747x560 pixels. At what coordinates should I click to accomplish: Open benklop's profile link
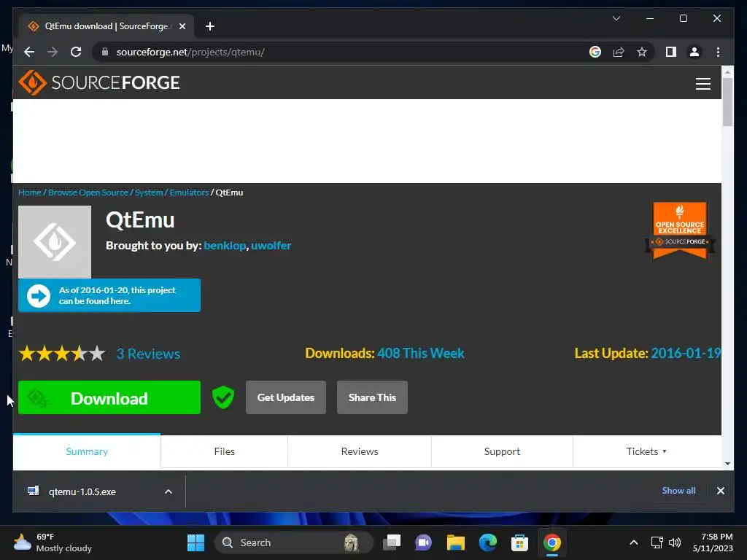click(x=225, y=246)
